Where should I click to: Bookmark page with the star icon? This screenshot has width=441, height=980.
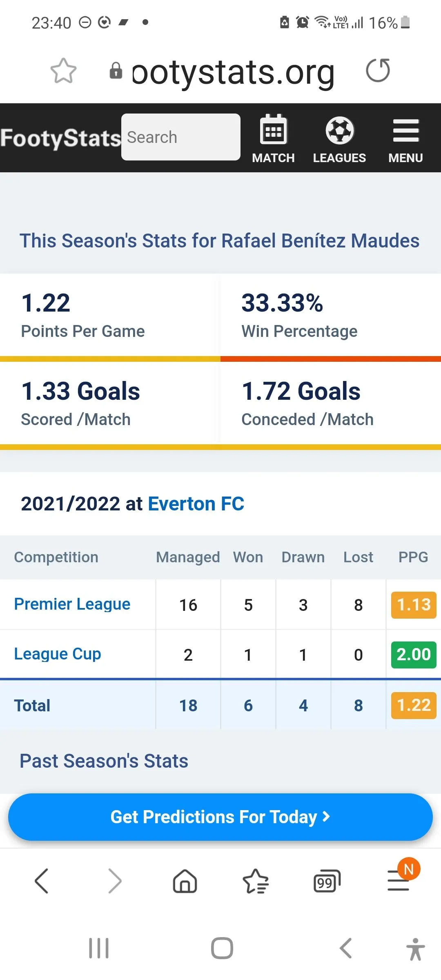(x=63, y=71)
